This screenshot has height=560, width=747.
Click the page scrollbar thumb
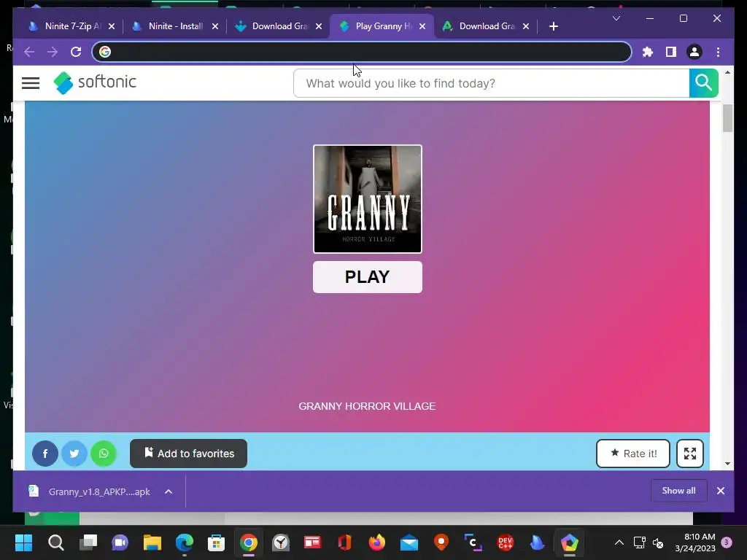727,118
